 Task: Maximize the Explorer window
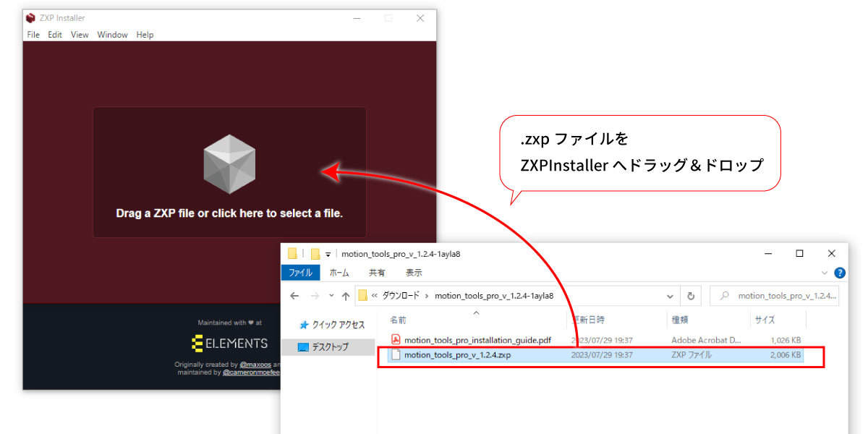click(x=799, y=253)
